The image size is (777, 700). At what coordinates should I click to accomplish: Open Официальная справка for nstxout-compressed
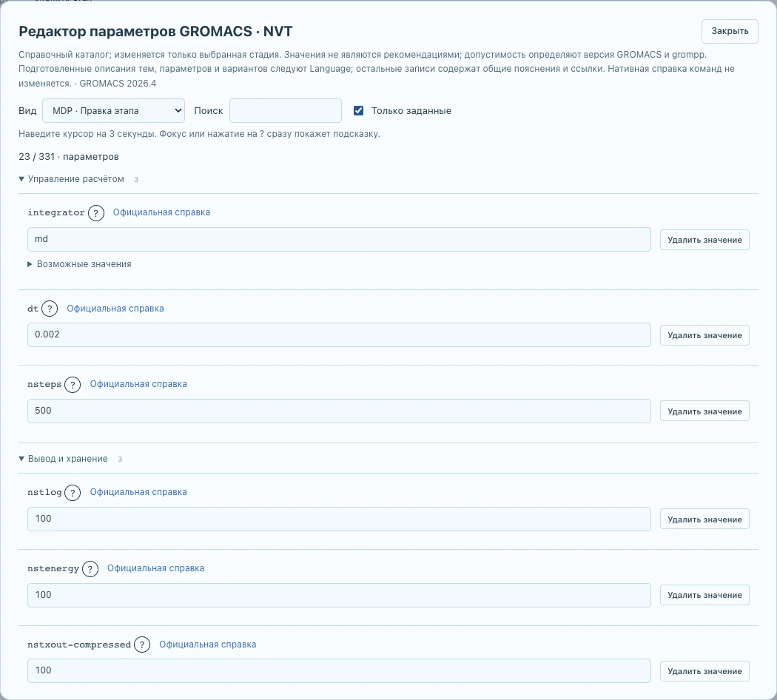coord(208,645)
